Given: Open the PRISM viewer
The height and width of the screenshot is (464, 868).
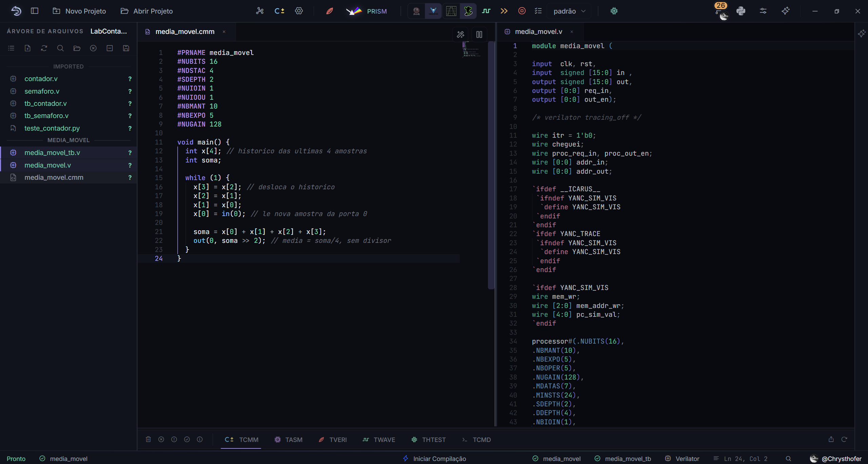Looking at the screenshot, I should 366,11.
